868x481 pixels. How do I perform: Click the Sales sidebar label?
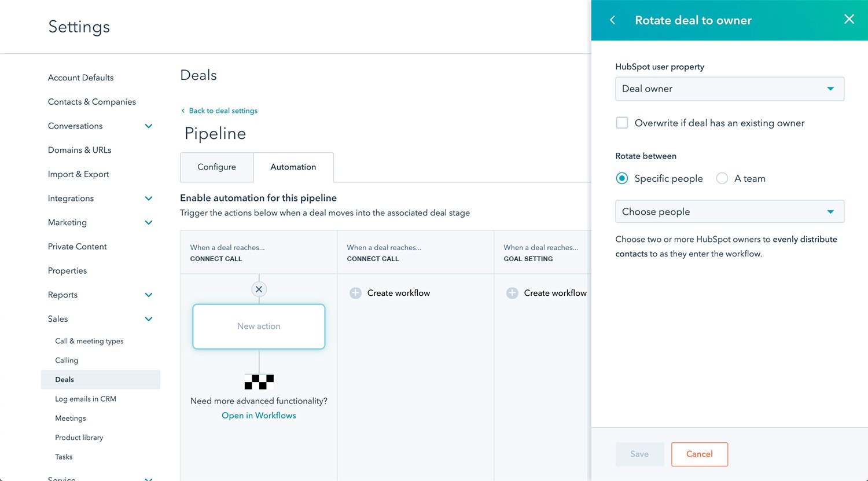58,319
